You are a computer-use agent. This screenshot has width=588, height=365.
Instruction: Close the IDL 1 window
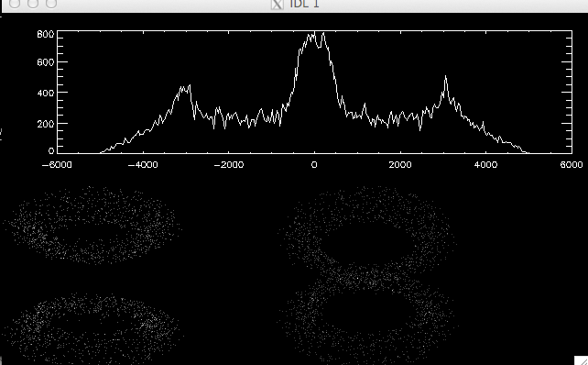click(x=15, y=3)
